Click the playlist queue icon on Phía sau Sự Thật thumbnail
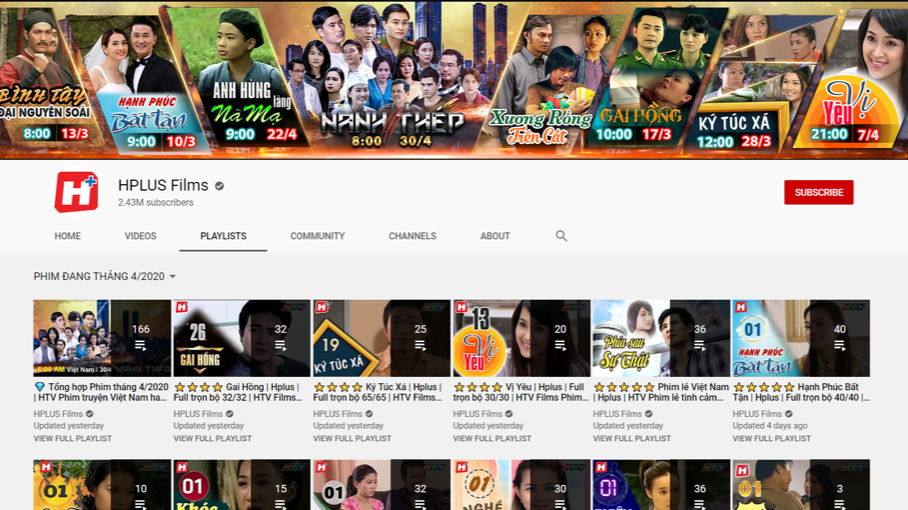Screen dimensions: 908x510 click(x=700, y=346)
